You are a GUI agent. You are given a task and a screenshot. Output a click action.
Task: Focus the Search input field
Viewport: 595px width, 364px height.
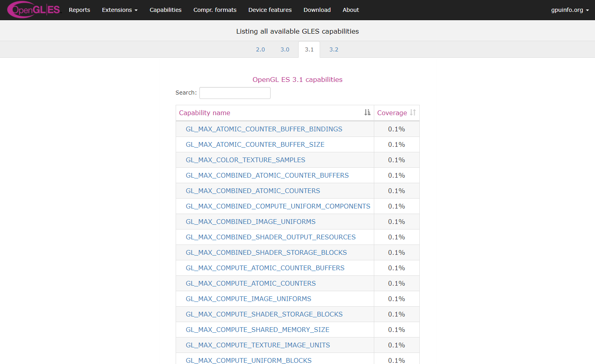pos(235,93)
